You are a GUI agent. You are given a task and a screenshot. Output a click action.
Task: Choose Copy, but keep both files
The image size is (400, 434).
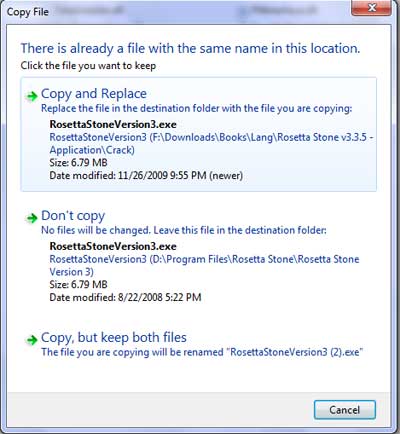tap(114, 338)
